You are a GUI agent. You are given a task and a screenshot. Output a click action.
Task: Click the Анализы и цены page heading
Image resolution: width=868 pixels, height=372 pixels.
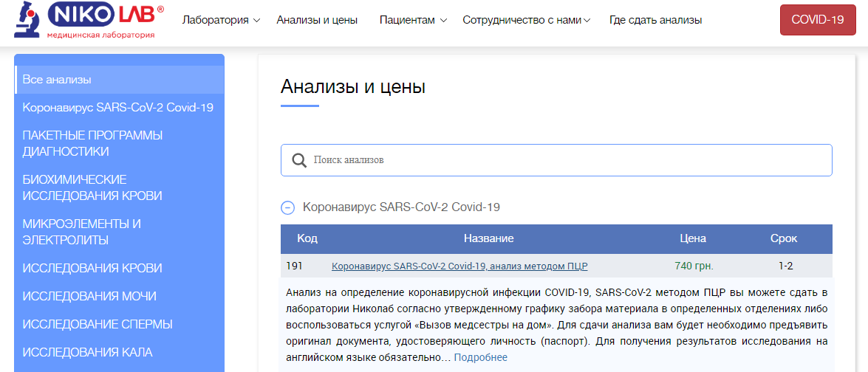[x=353, y=87]
